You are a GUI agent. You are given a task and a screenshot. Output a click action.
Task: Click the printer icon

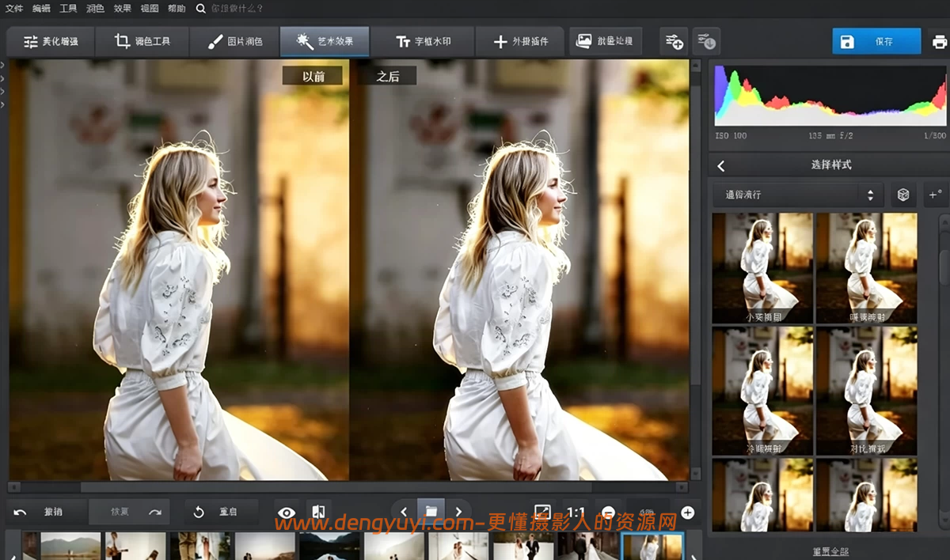pyautogui.click(x=939, y=42)
